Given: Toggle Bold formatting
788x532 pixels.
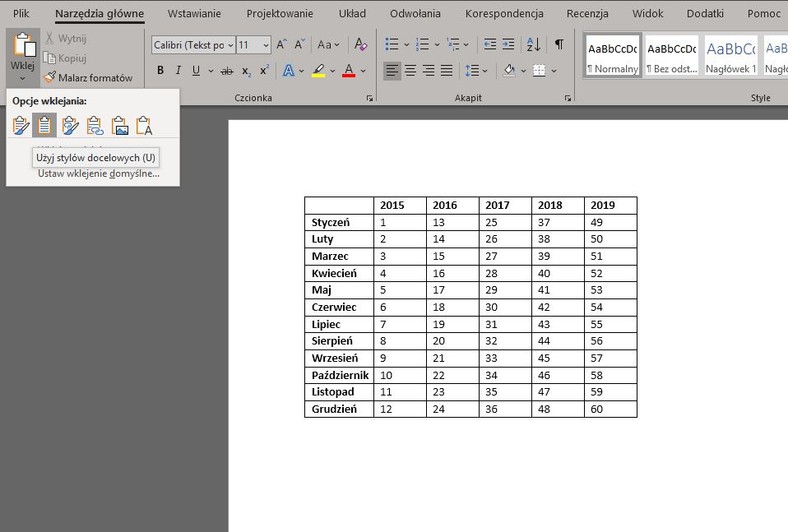Looking at the screenshot, I should [160, 71].
